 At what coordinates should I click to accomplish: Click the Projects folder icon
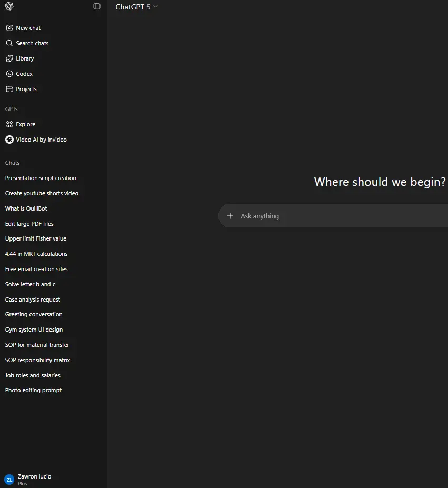9,89
